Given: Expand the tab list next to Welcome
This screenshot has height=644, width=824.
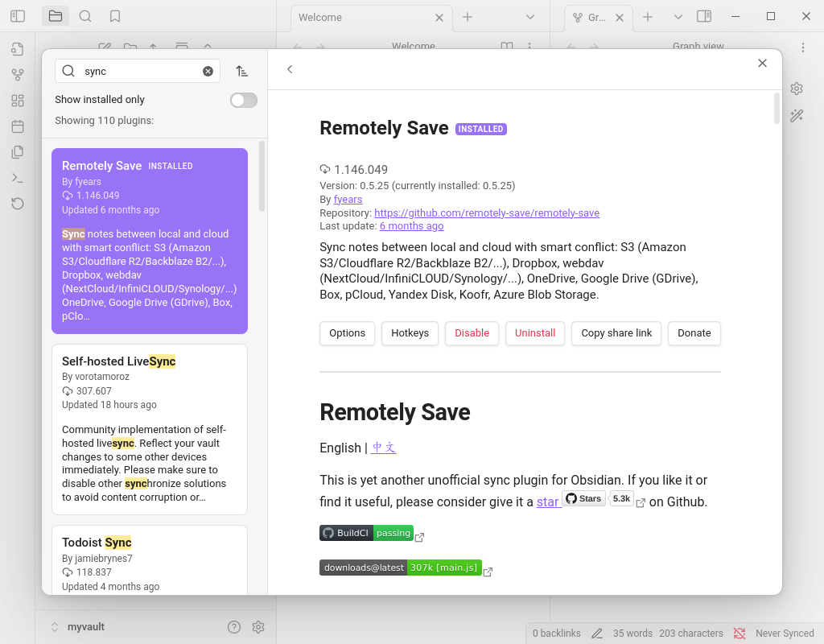Looking at the screenshot, I should pos(530,17).
